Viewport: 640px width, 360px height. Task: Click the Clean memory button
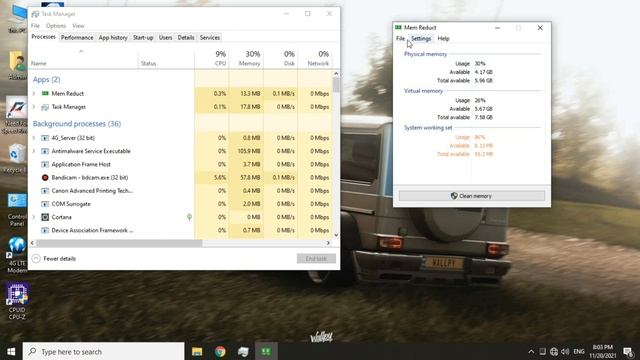(x=471, y=196)
